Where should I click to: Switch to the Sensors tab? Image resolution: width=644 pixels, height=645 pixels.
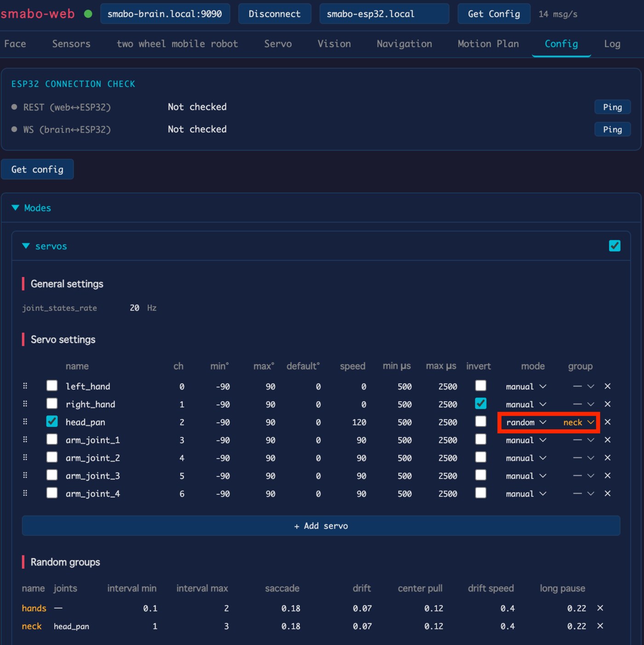71,44
